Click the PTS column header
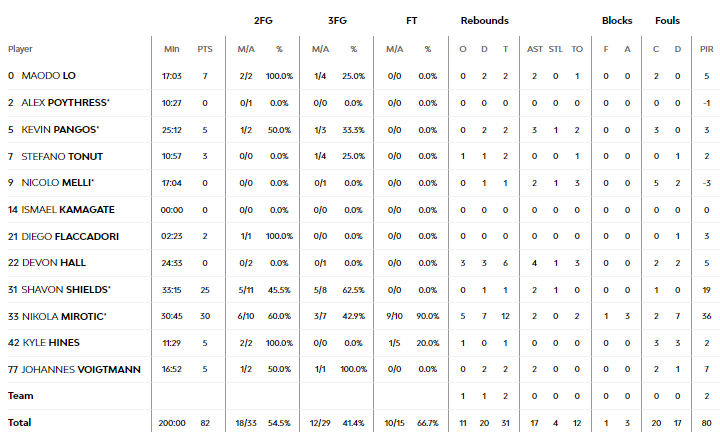Screen dimensions: 720x432 click(205, 49)
